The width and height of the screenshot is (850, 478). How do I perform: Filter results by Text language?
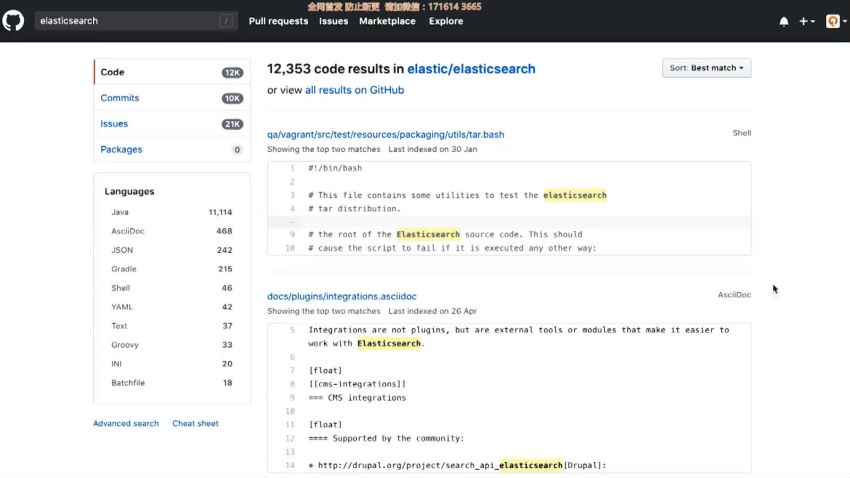(171, 326)
